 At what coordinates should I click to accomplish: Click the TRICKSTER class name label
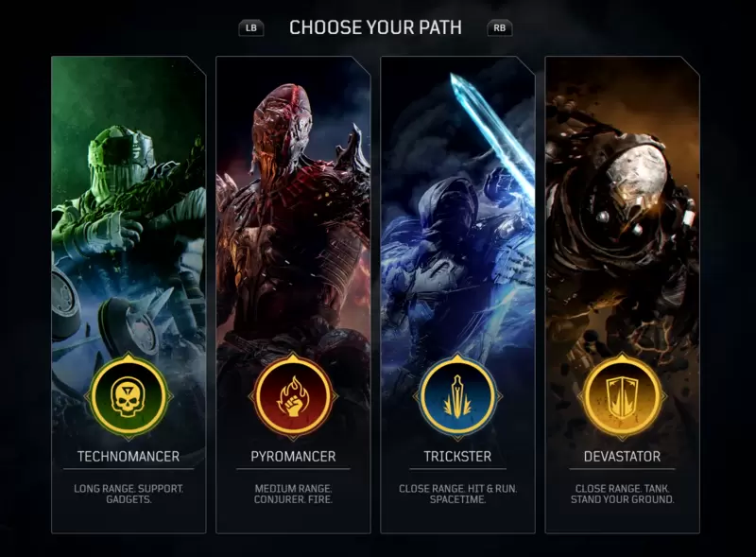pos(457,457)
